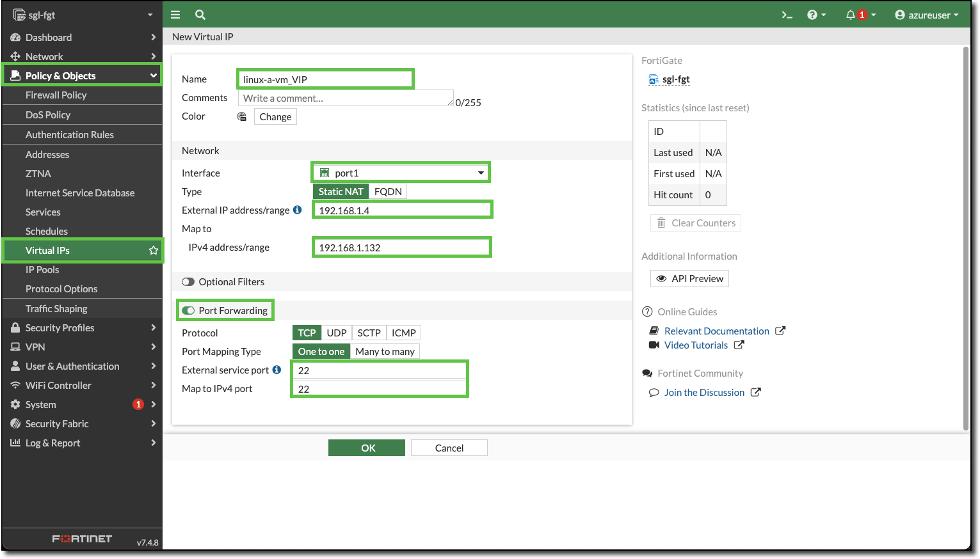
Task: Navigate to Firewall Policy in sidebar
Action: (57, 95)
